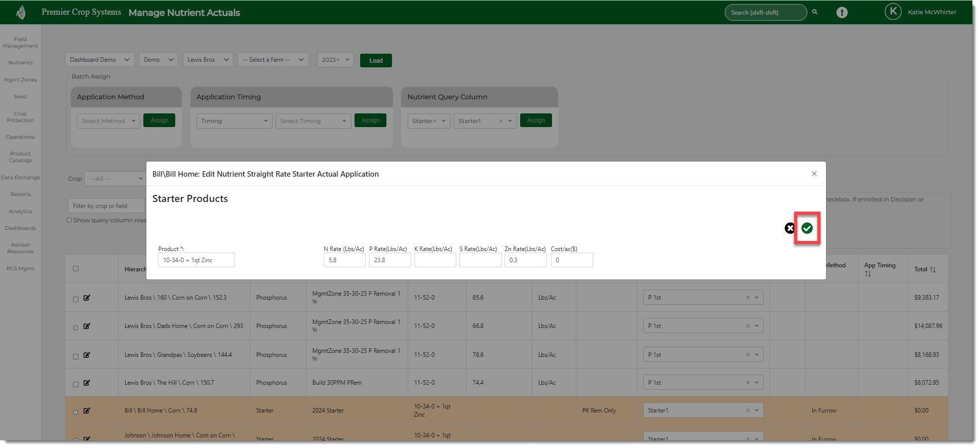Open edit icon for Dads Home row
Image resolution: width=980 pixels, height=448 pixels.
click(87, 326)
